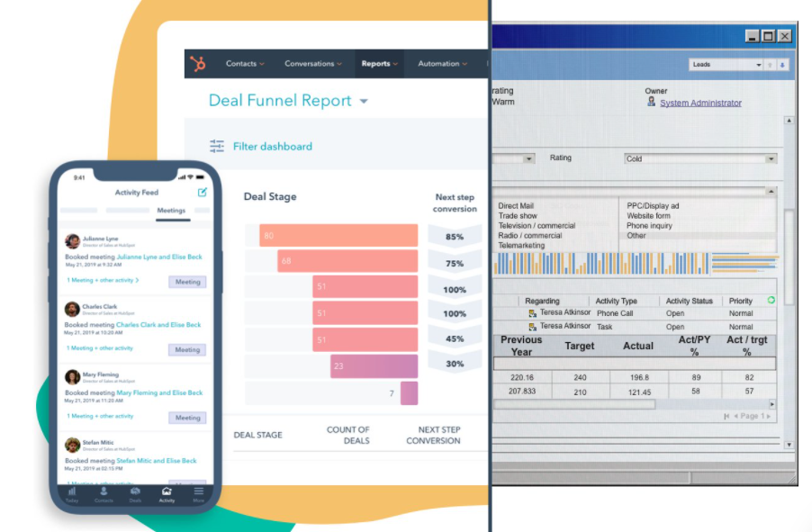812x532 pixels.
Task: Click the 'Regarding' column header
Action: tap(542, 301)
